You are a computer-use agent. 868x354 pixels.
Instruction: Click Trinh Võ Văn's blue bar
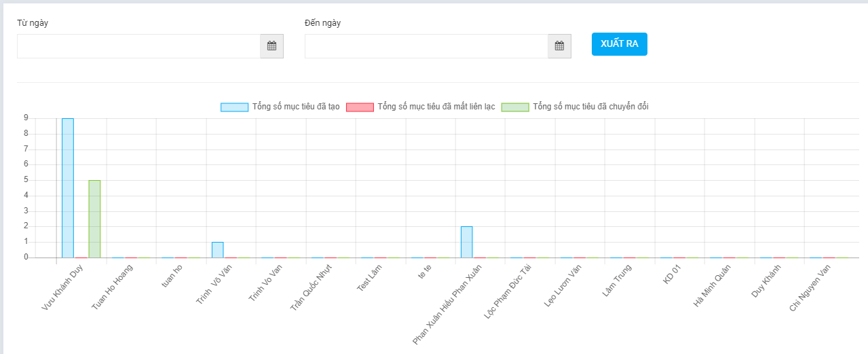[217, 249]
